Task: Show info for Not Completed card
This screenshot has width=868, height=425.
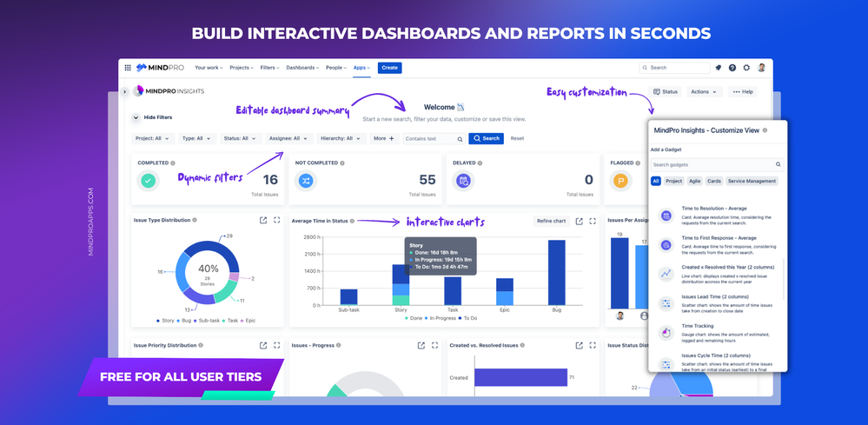Action: tap(342, 163)
